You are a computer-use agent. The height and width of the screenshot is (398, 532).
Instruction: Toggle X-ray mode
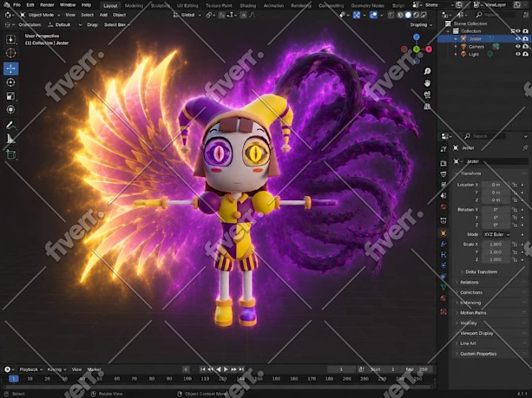pos(391,15)
